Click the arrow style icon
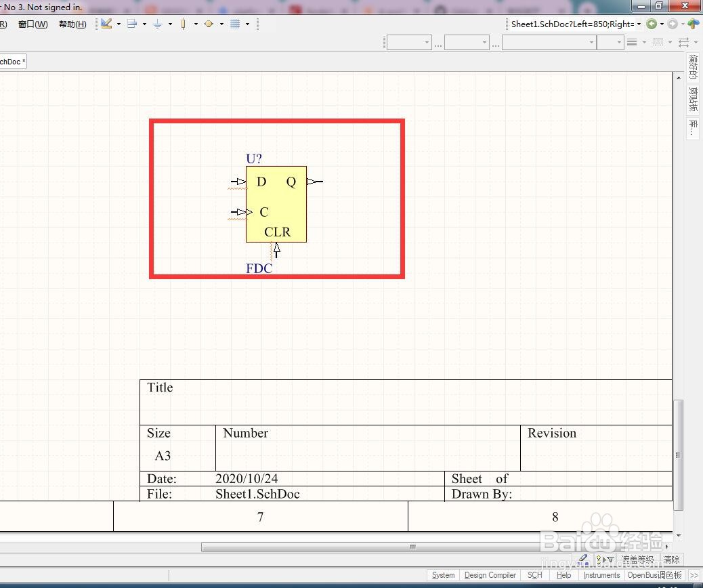This screenshot has height=588, width=703. point(684,42)
